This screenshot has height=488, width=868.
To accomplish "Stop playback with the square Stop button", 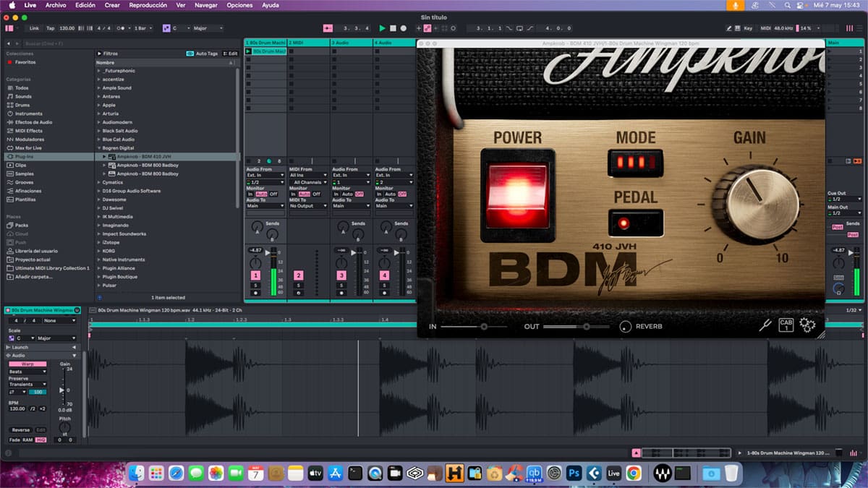I will [x=393, y=28].
